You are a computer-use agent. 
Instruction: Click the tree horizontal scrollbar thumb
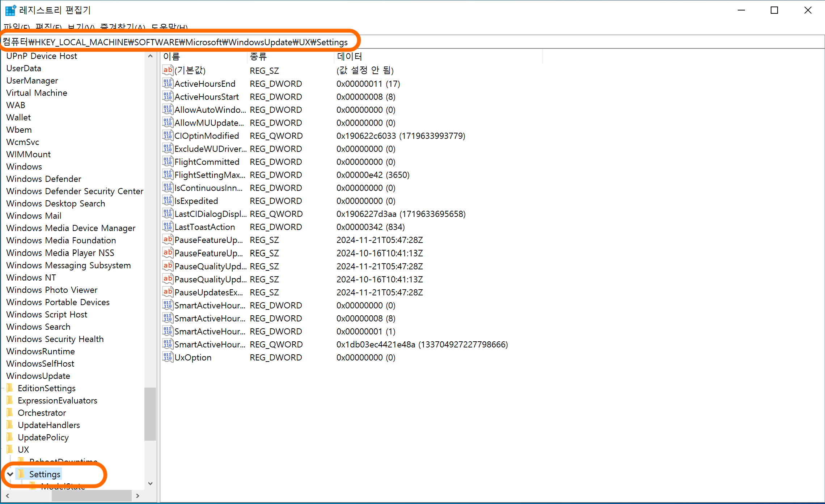[92, 496]
